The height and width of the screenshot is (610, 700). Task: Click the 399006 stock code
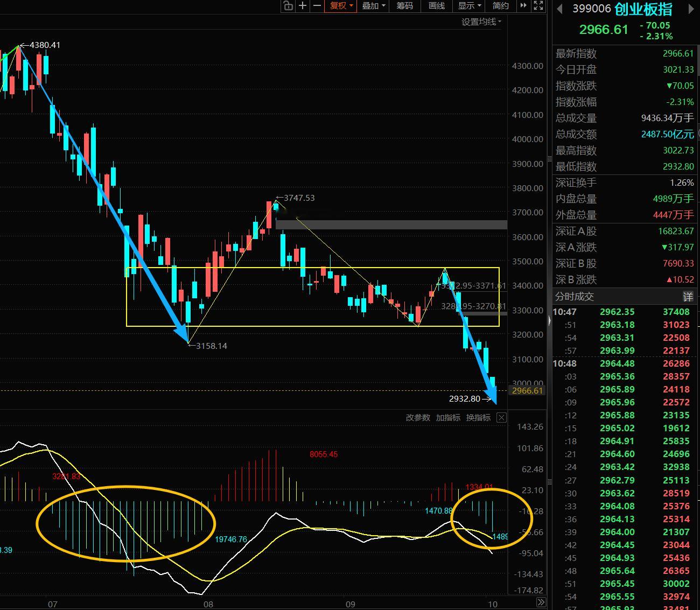click(x=591, y=9)
